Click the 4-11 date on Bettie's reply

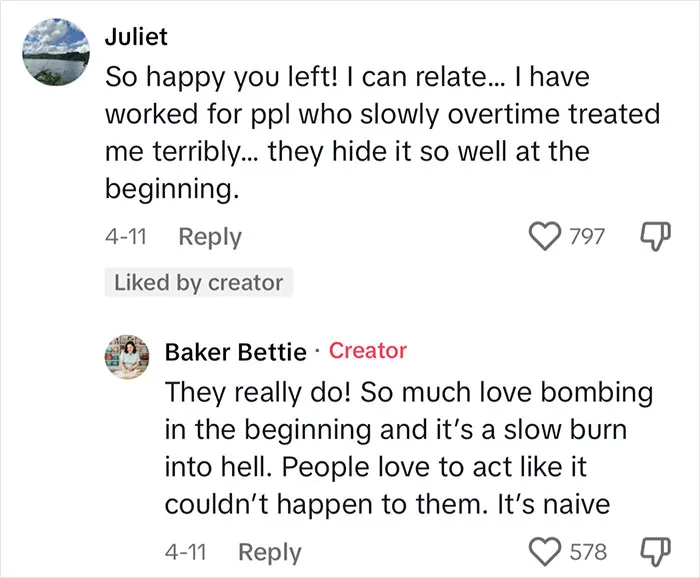click(185, 552)
